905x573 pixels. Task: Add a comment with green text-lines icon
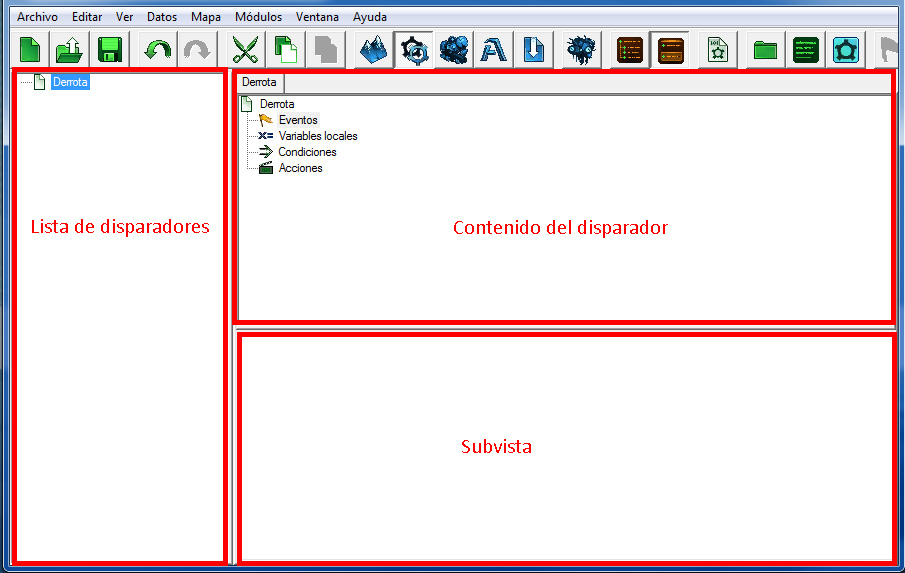(806, 50)
